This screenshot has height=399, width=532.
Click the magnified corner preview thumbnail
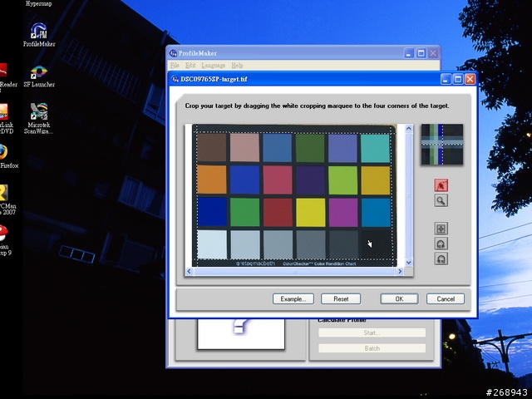coord(441,145)
